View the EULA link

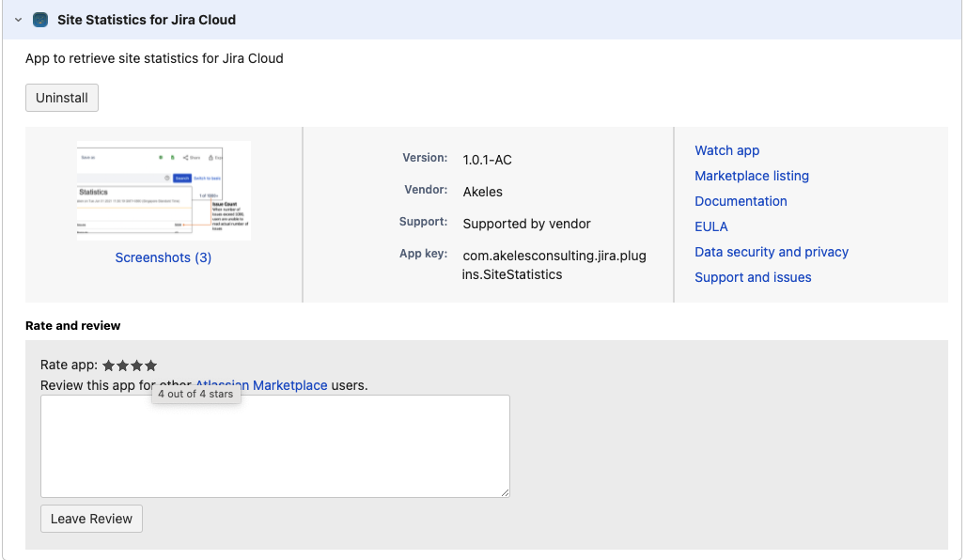(710, 226)
